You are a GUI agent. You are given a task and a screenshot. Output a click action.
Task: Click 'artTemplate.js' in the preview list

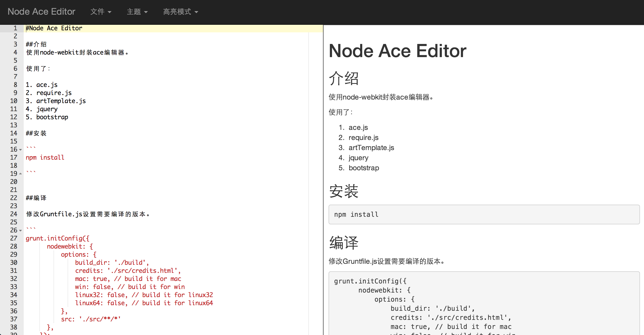(x=371, y=148)
